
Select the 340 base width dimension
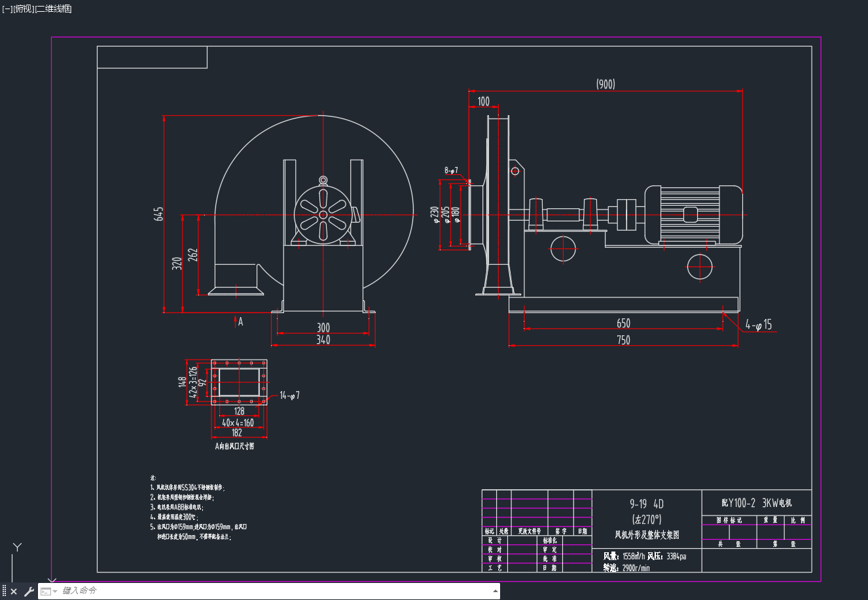323,340
